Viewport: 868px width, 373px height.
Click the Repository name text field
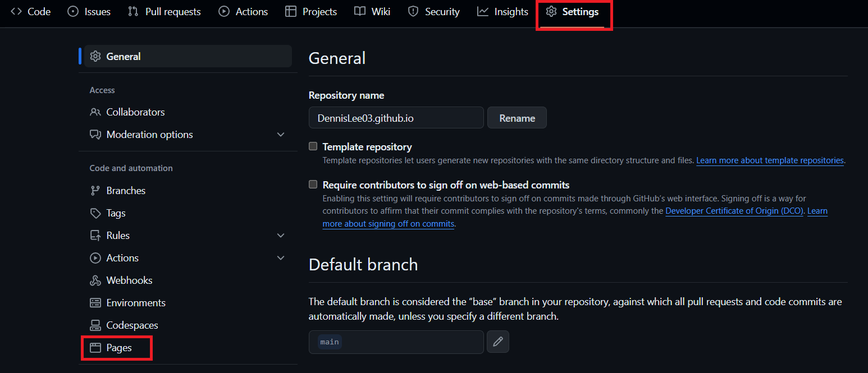click(396, 118)
